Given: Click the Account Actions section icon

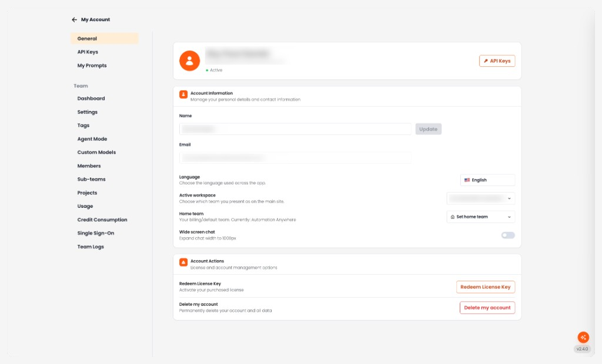Looking at the screenshot, I should click(x=183, y=262).
